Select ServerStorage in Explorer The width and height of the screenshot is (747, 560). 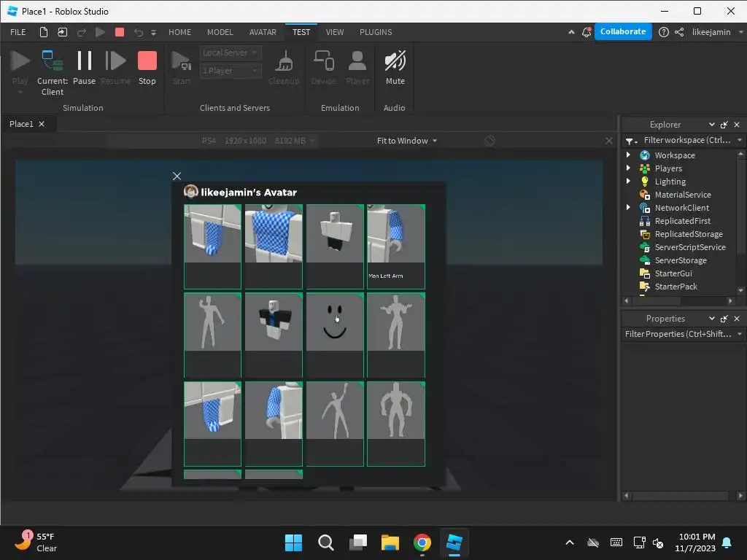tap(681, 260)
